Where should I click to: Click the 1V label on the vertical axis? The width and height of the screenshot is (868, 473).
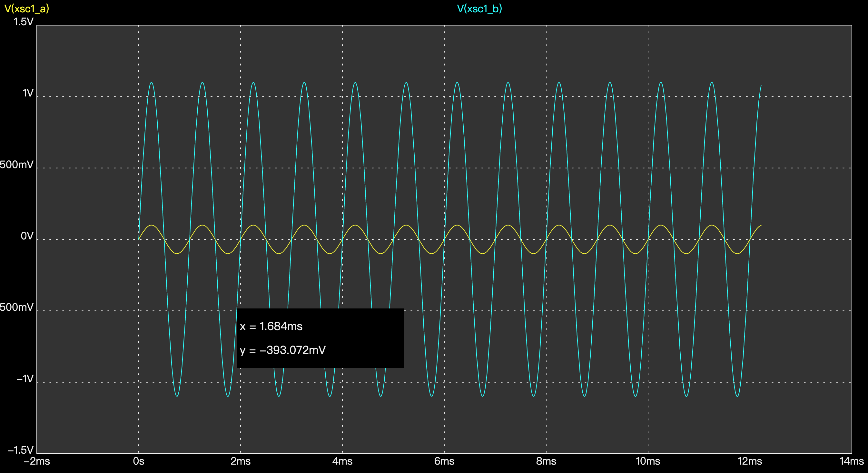click(x=28, y=93)
